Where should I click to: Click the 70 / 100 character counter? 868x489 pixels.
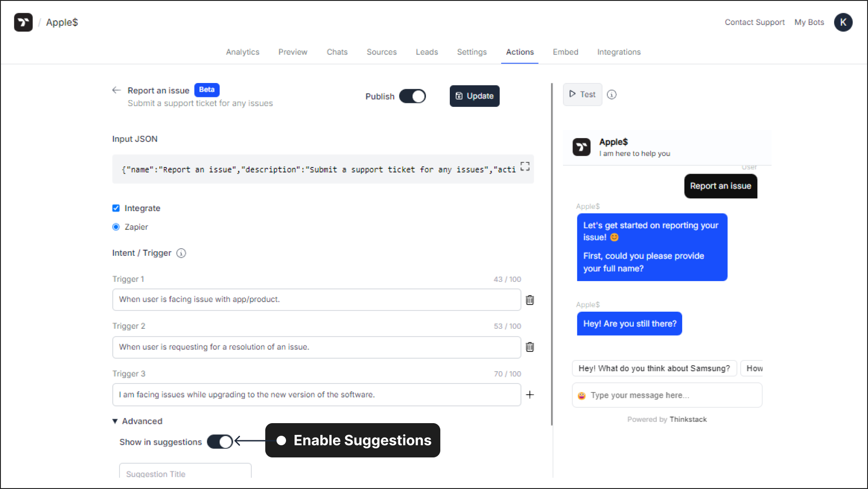pyautogui.click(x=507, y=374)
